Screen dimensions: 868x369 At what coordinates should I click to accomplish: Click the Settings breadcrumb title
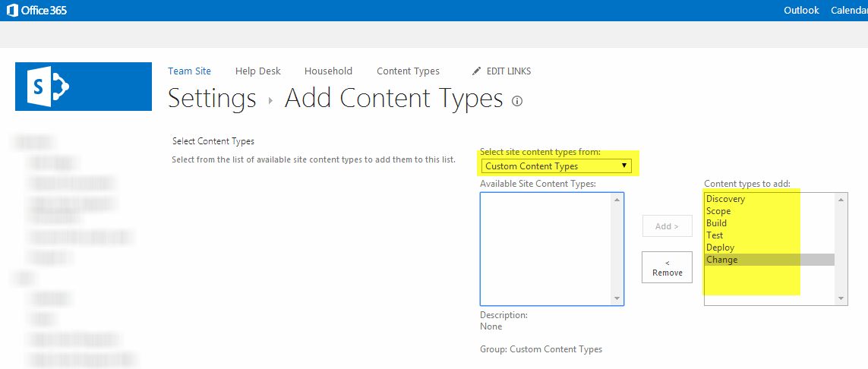click(212, 99)
